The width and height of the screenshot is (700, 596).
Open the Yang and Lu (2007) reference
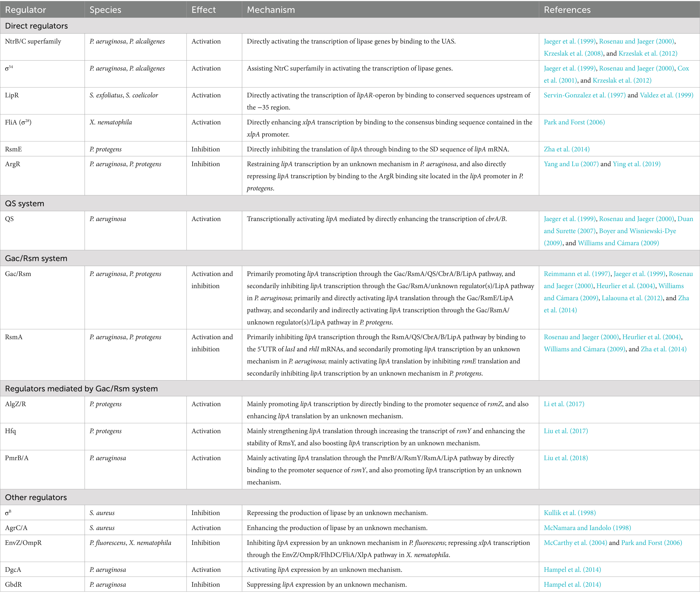coord(571,164)
